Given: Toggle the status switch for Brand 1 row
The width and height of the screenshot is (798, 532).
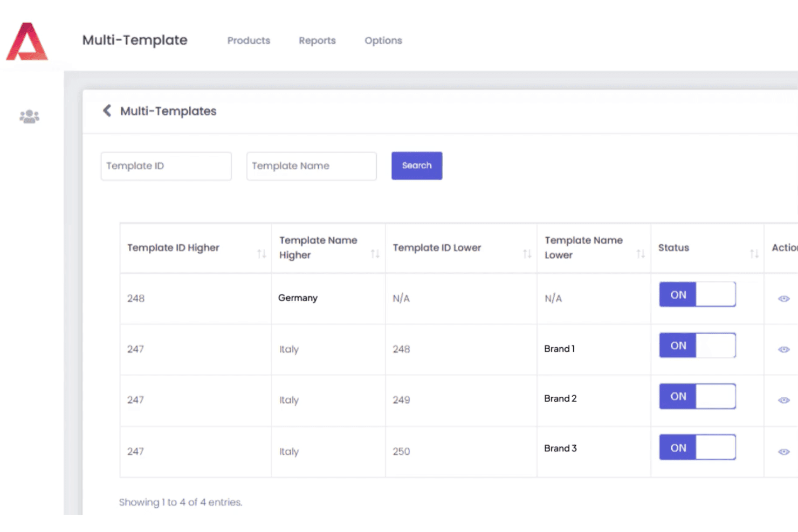Looking at the screenshot, I should tap(697, 346).
